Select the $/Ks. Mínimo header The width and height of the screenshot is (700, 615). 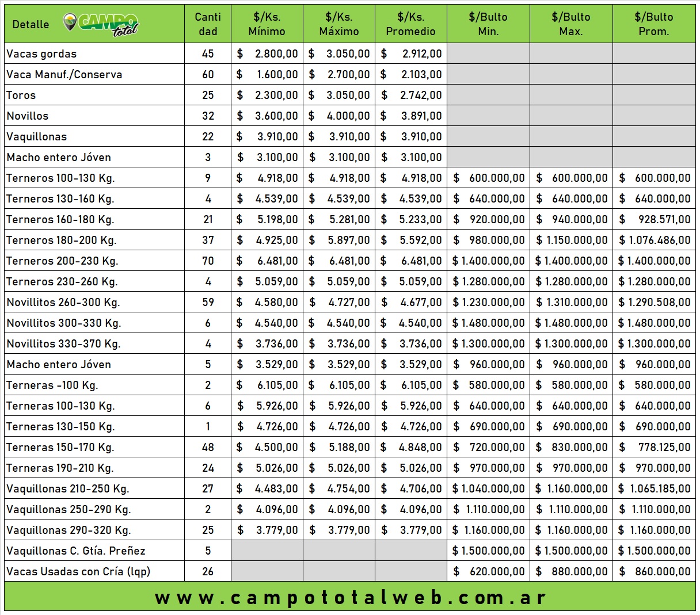(267, 24)
